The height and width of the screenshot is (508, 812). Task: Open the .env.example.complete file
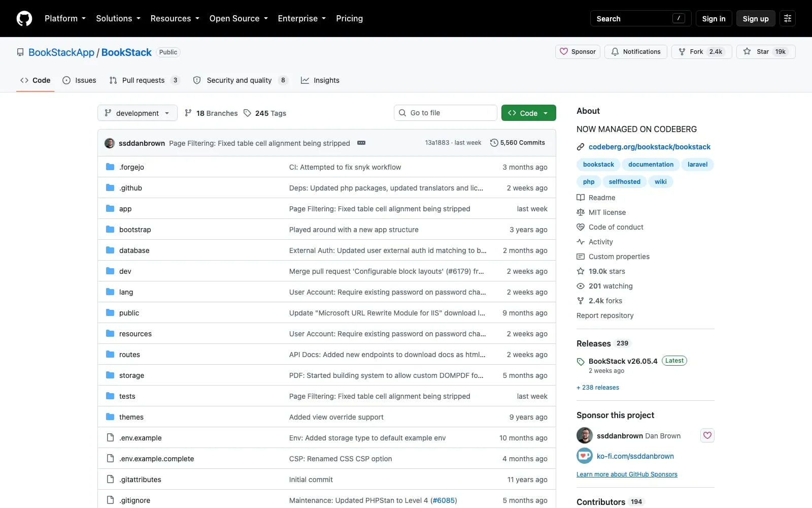(156, 459)
